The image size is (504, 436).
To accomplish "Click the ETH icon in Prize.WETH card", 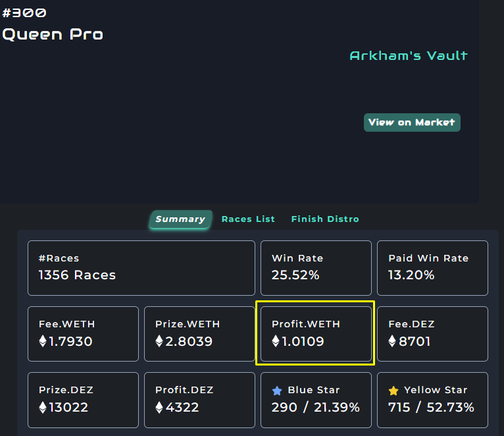I will [159, 341].
